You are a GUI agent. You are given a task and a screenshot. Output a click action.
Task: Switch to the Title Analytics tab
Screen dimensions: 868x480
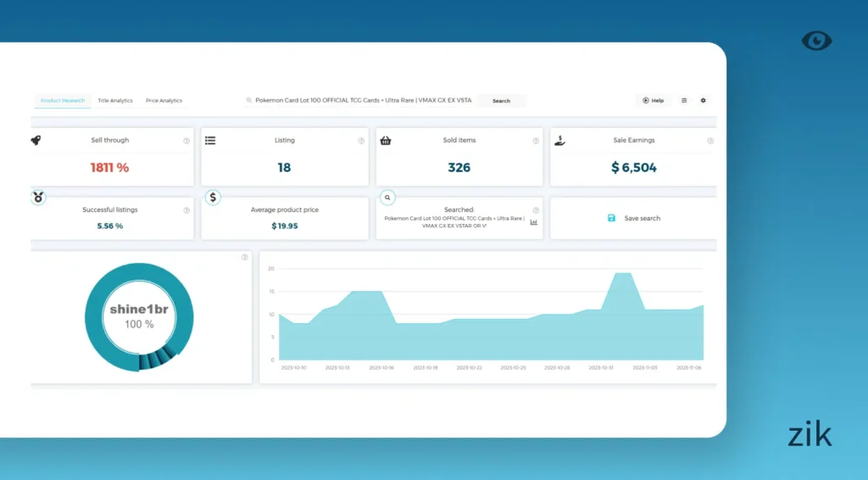115,101
